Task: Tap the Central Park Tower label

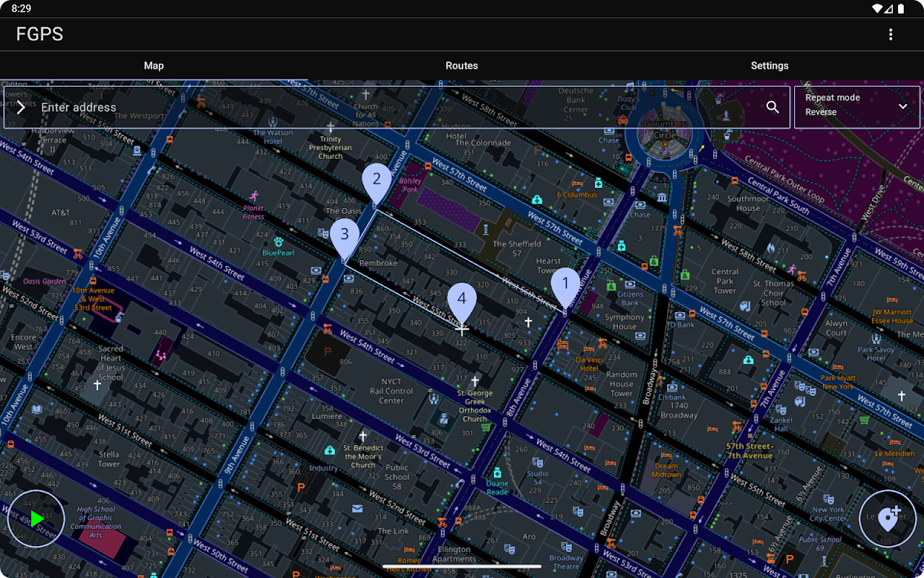Action: click(725, 282)
